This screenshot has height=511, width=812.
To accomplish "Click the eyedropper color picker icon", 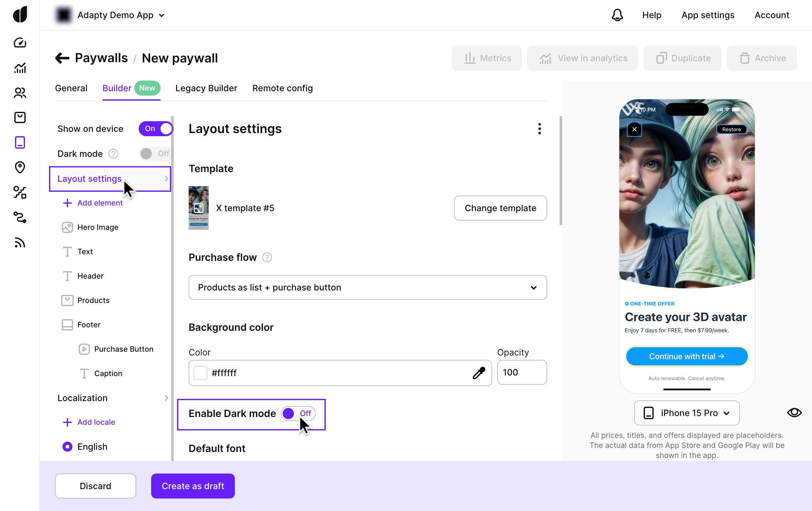I will pyautogui.click(x=478, y=373).
